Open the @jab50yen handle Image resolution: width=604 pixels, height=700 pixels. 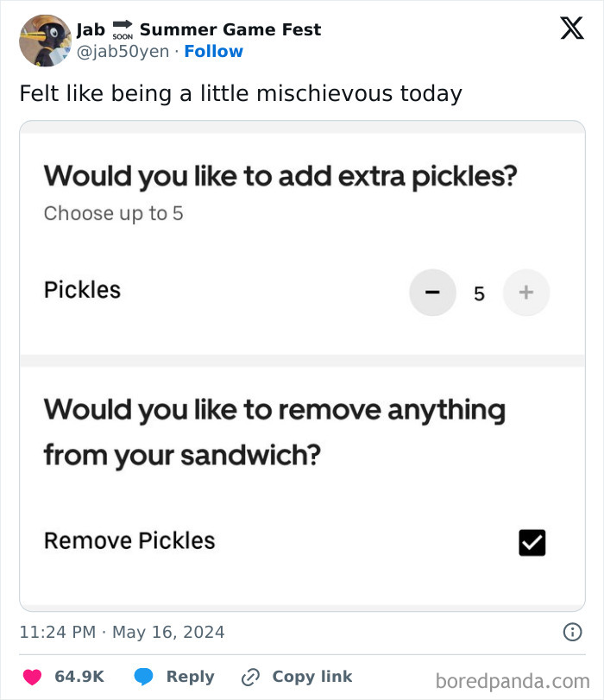(123, 52)
